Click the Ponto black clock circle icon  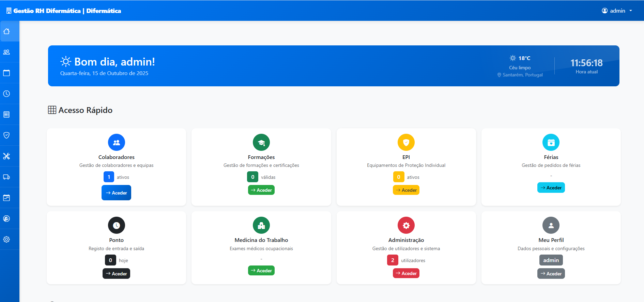[x=117, y=225]
